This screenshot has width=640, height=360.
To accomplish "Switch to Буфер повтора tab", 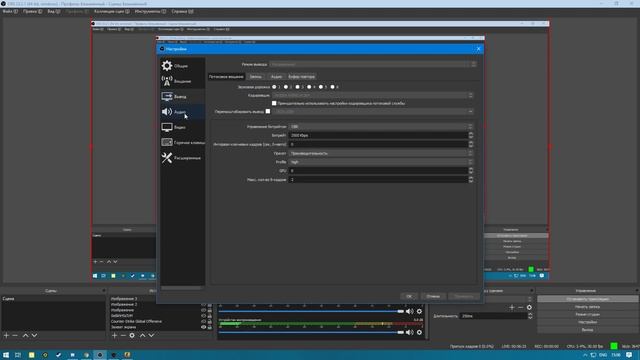I will point(302,77).
